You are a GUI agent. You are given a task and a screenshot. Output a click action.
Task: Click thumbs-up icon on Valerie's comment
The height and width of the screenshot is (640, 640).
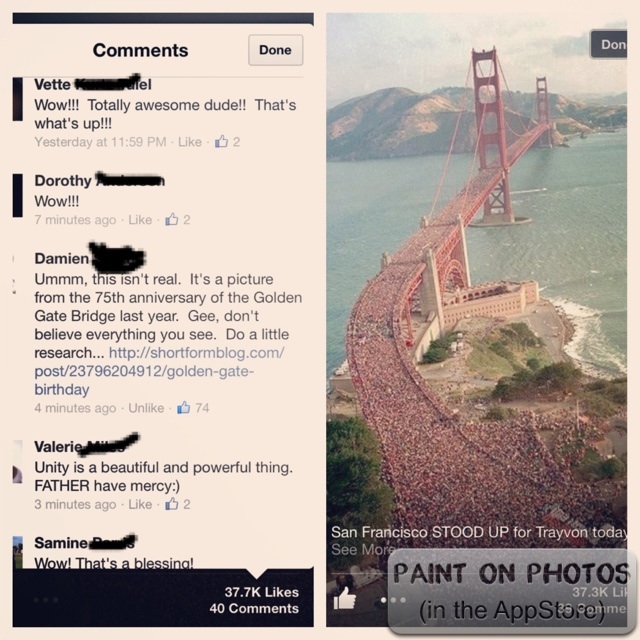pos(171,504)
